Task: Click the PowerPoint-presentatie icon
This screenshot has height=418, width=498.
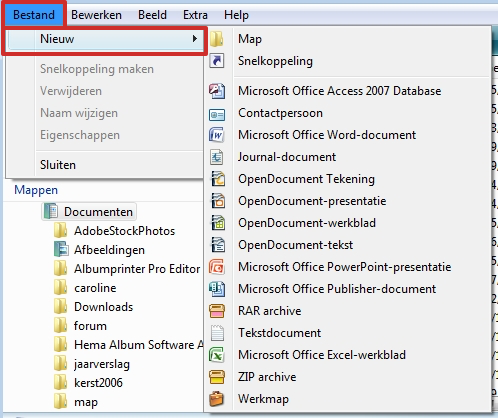Action: (217, 267)
